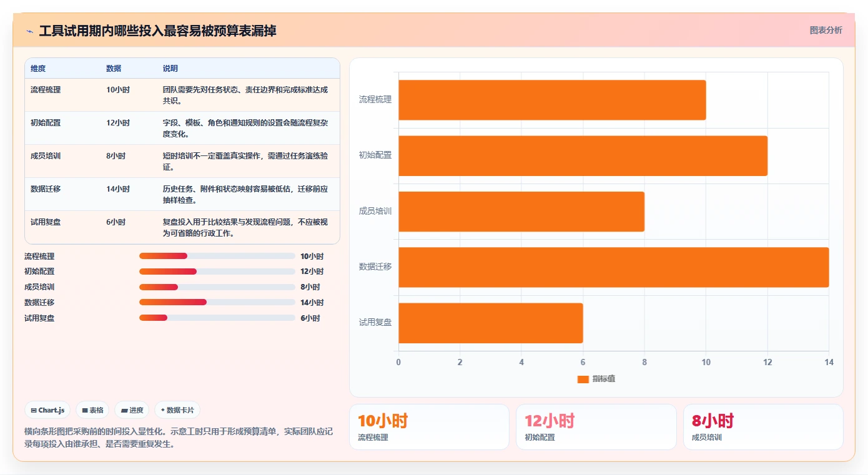The width and height of the screenshot is (868, 475).
Task: Click the 14 tick on the chart x-axis
Action: tap(829, 362)
